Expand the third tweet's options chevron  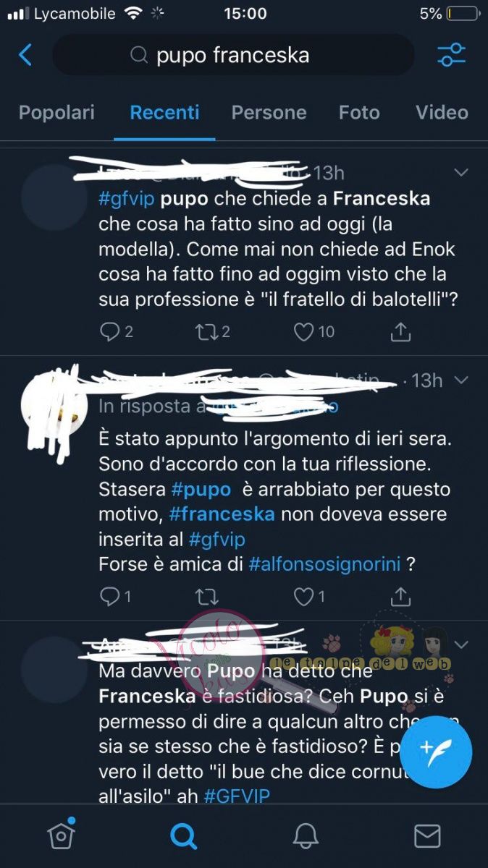pyautogui.click(x=460, y=644)
